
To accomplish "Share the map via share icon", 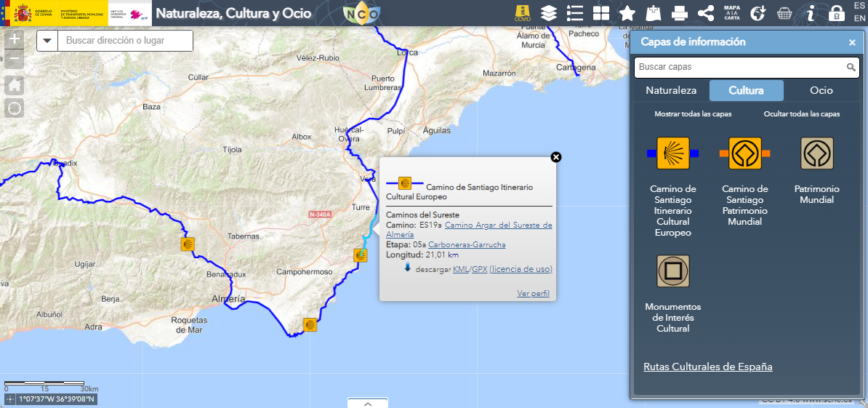I will pyautogui.click(x=706, y=13).
